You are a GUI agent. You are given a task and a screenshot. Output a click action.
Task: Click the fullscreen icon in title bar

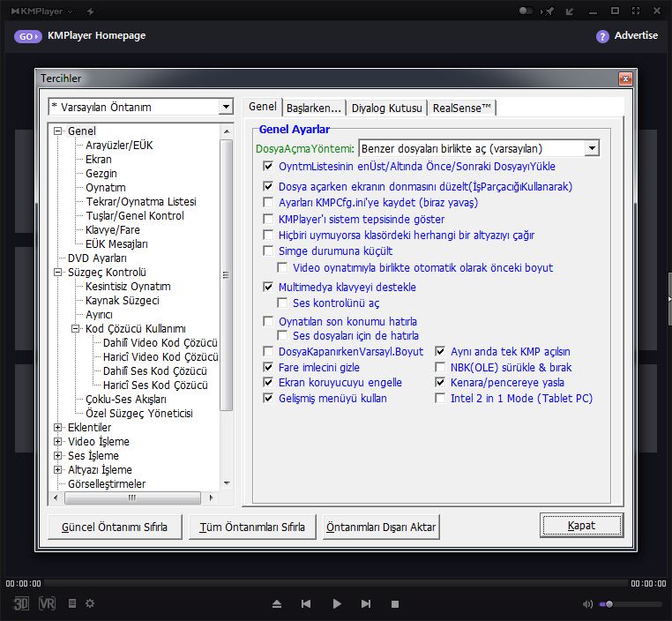click(636, 11)
